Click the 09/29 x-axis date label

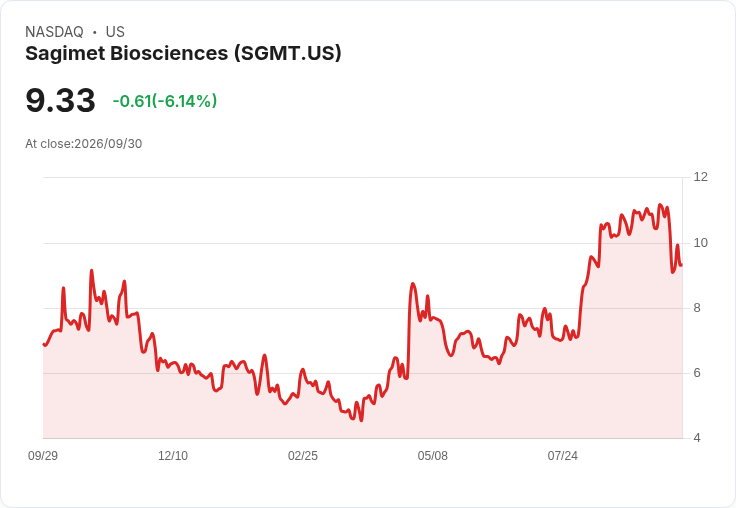43,456
